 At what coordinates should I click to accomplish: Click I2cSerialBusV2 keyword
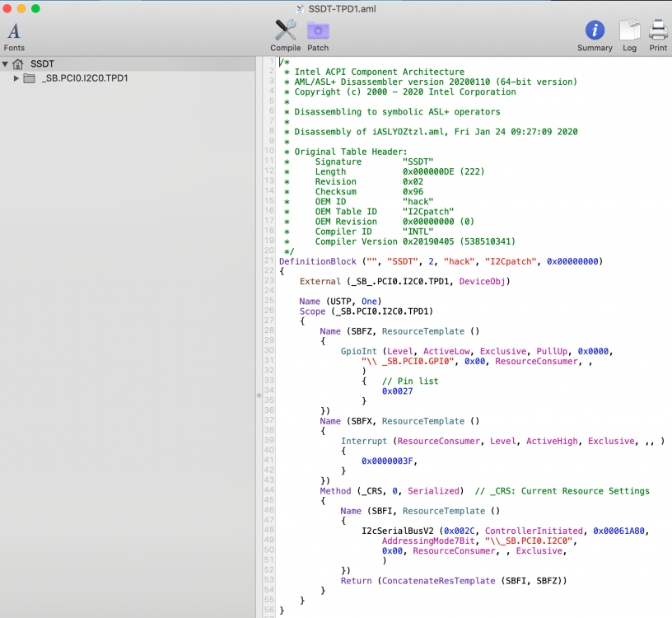pyautogui.click(x=397, y=531)
